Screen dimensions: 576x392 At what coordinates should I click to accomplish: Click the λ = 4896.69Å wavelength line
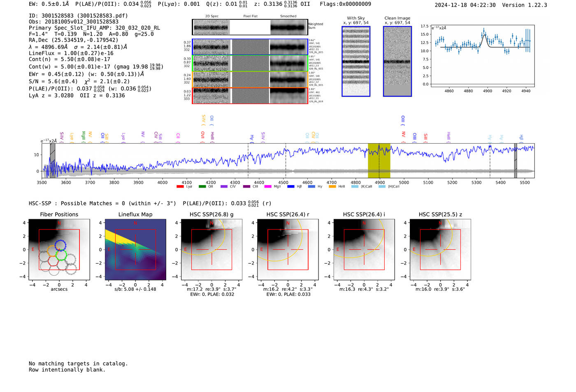(x=78, y=47)
